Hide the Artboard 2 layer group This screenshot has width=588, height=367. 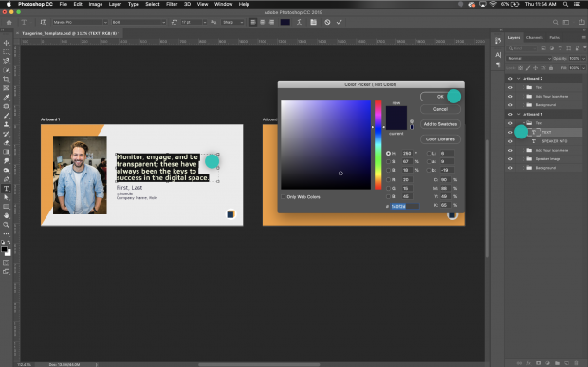(x=510, y=79)
